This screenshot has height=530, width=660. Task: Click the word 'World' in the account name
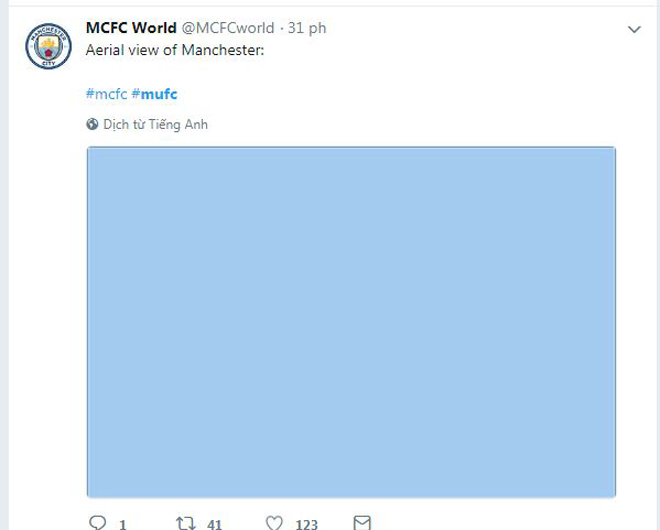pos(154,28)
